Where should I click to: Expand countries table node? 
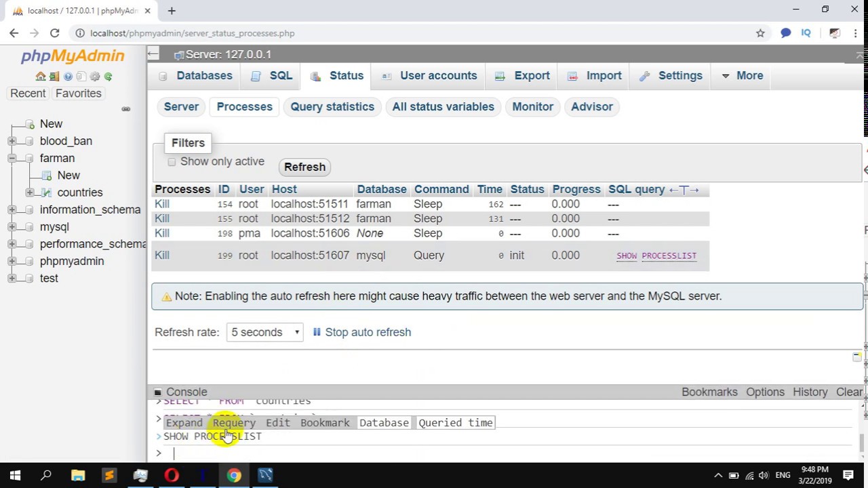(29, 192)
